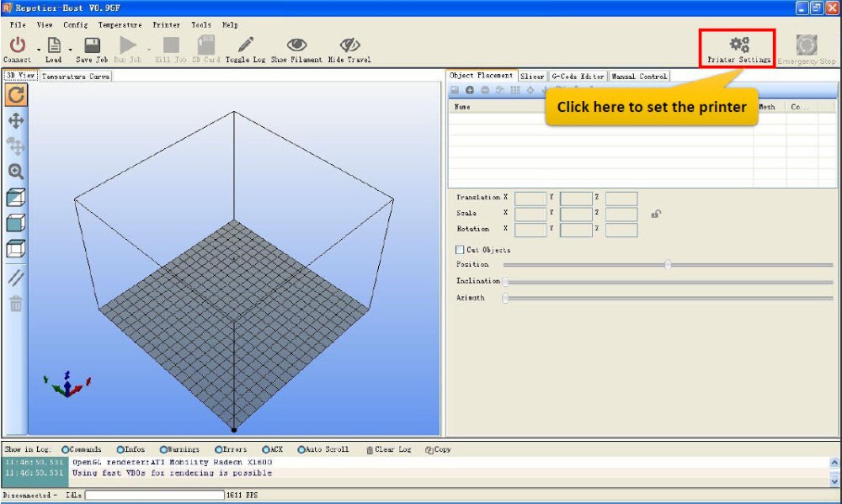Screen dimensions: 842x504
Task: Open Printer Settings gears icon
Action: (x=738, y=45)
